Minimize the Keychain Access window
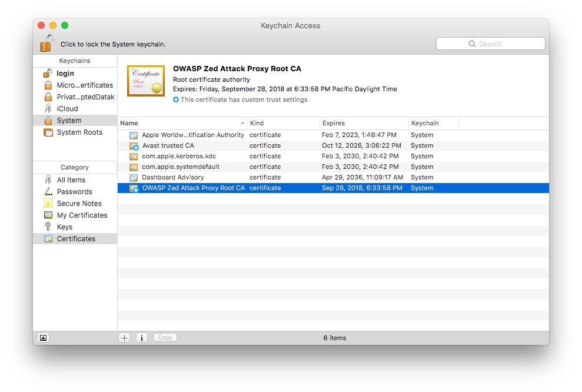This screenshot has width=582, height=392. [x=53, y=25]
